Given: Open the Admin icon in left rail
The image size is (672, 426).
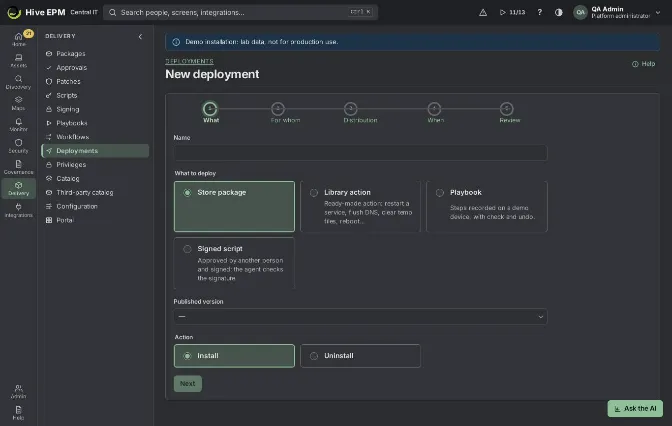Looking at the screenshot, I should pyautogui.click(x=18, y=388).
